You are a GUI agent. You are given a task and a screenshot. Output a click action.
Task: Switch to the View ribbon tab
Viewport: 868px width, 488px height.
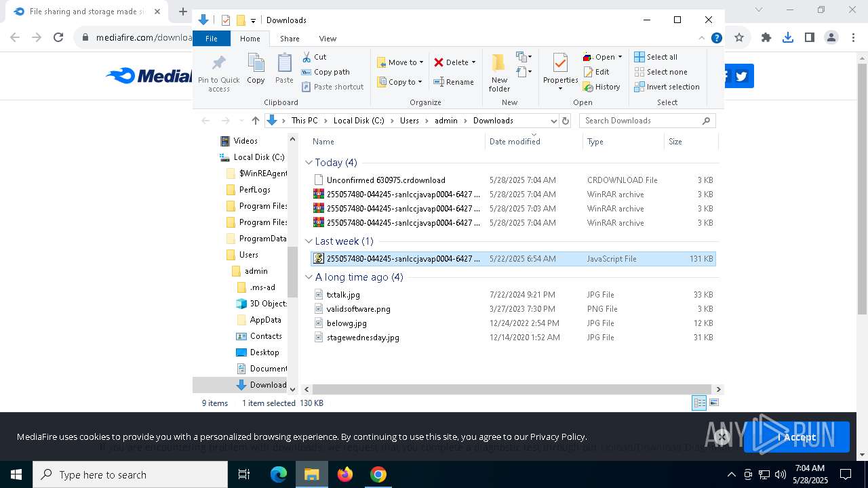(x=328, y=39)
